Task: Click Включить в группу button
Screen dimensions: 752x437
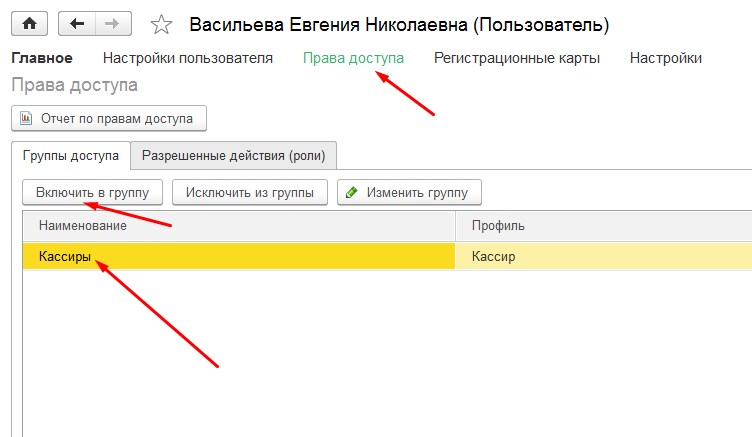Action: pyautogui.click(x=93, y=192)
